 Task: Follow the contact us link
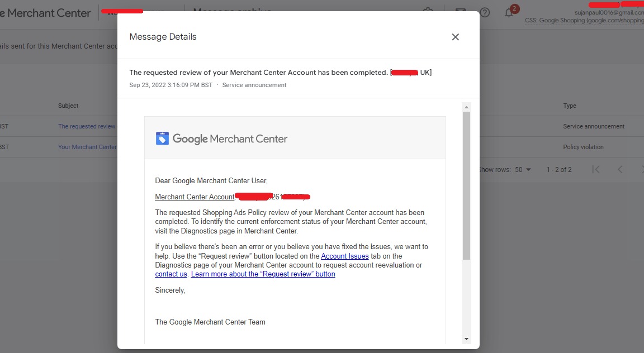[x=171, y=274]
